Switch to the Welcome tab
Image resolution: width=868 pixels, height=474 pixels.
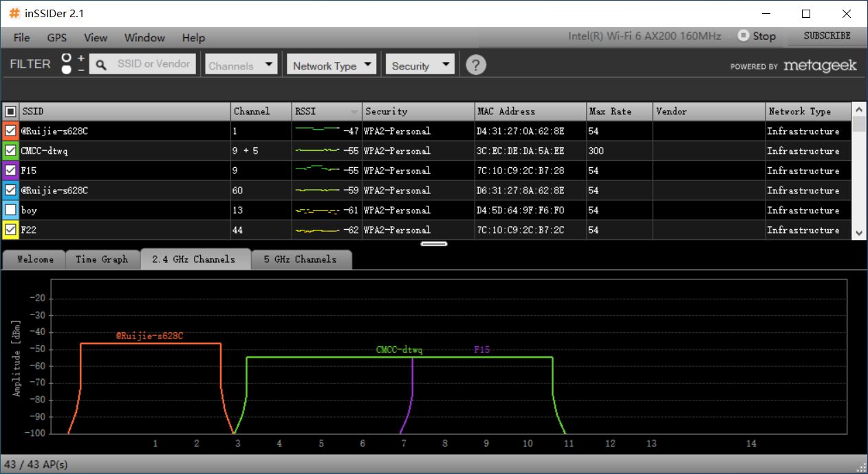tap(34, 259)
